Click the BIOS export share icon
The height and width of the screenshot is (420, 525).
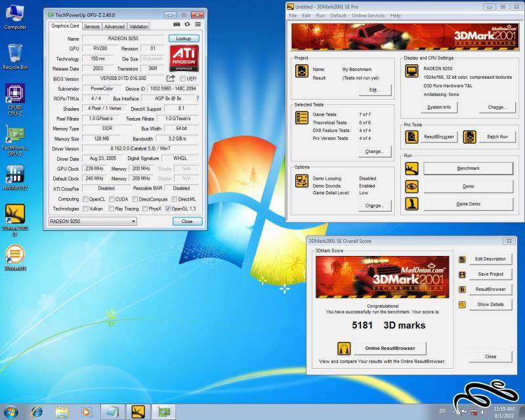[x=171, y=78]
